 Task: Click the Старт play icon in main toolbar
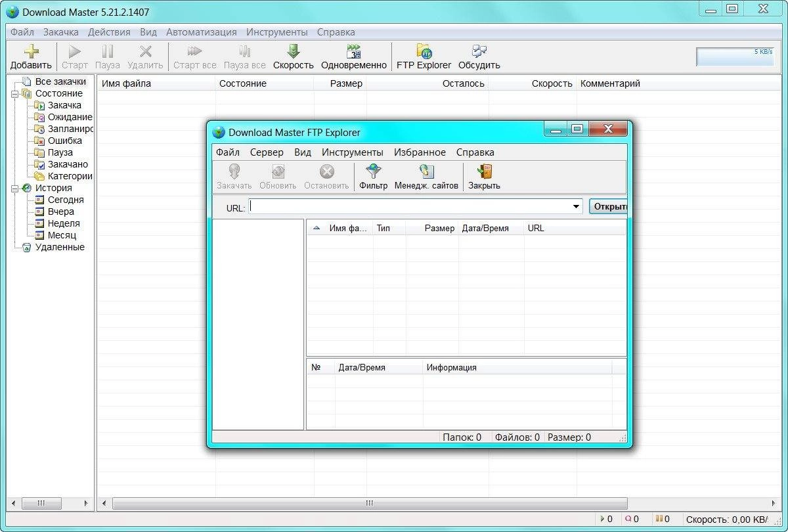pos(75,51)
